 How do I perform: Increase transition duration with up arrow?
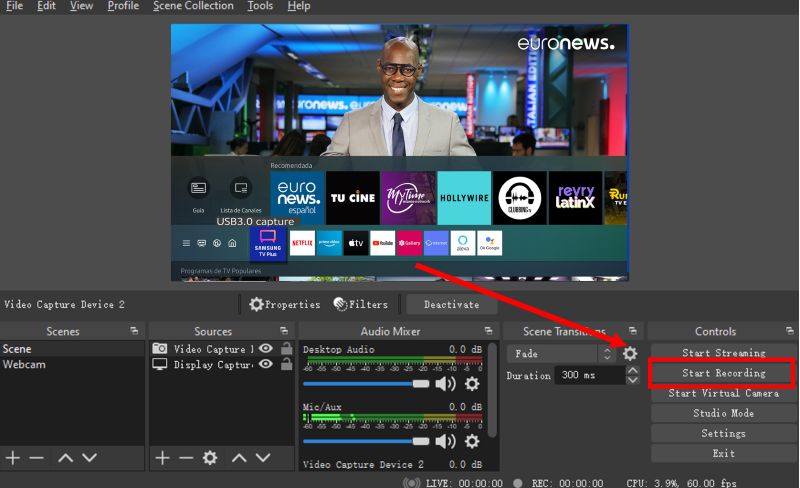tap(632, 371)
